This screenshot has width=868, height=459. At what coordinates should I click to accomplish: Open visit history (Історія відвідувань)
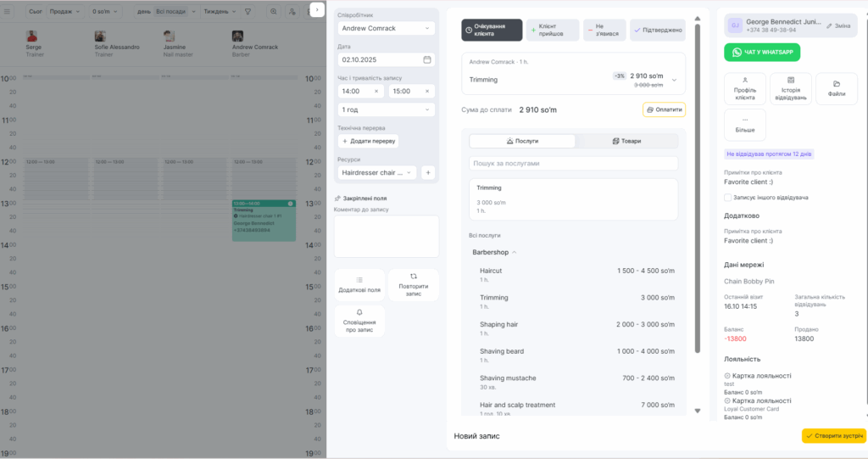(791, 89)
